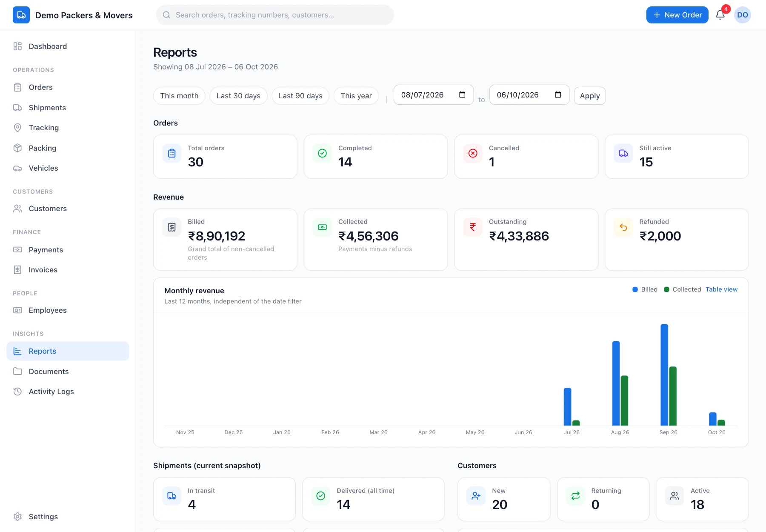Select the This month filter chip
The image size is (766, 532).
point(179,96)
